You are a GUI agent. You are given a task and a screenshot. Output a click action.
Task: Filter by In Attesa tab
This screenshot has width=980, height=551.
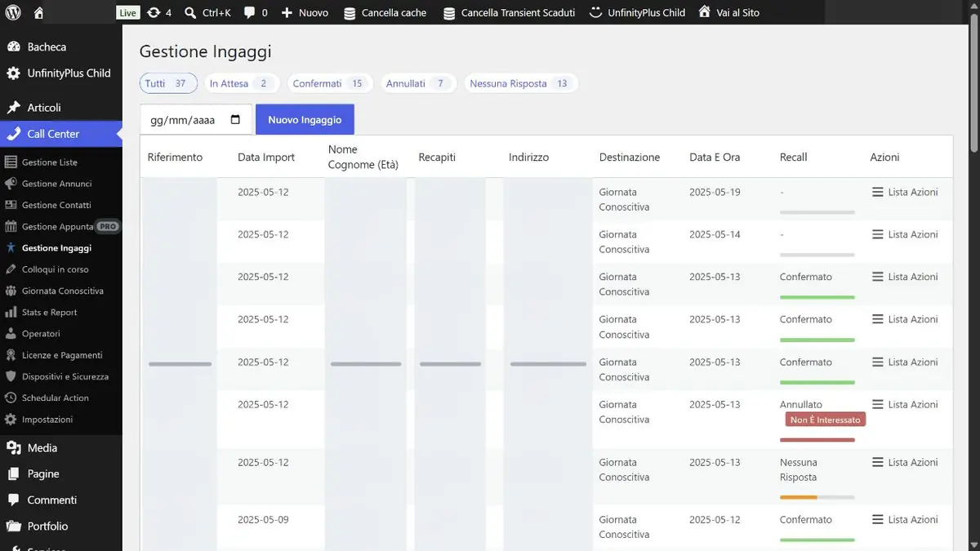pyautogui.click(x=242, y=83)
